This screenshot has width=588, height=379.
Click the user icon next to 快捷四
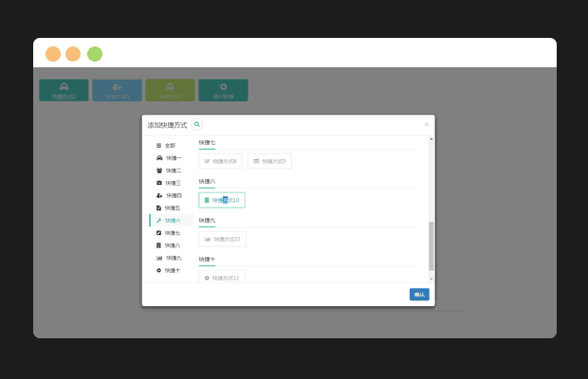point(159,195)
